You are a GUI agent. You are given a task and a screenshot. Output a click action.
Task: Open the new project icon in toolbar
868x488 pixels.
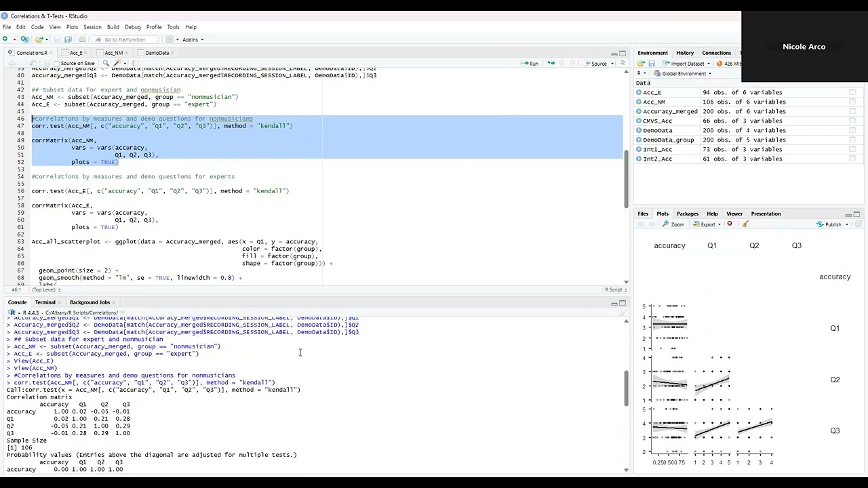pyautogui.click(x=24, y=39)
